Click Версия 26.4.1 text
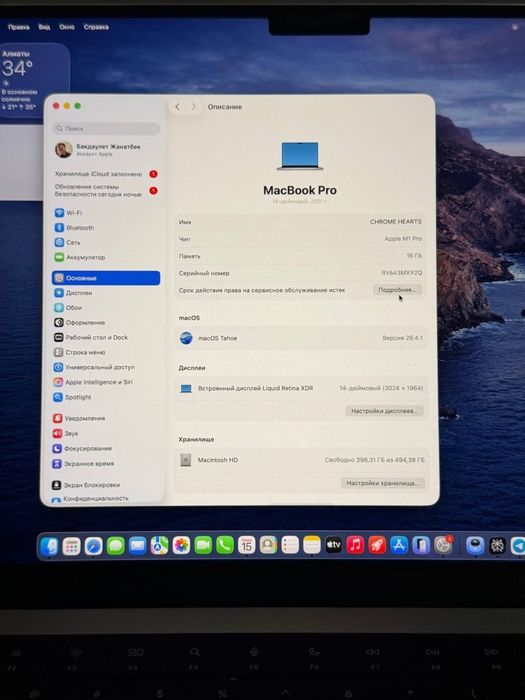The width and height of the screenshot is (525, 700). 402,338
